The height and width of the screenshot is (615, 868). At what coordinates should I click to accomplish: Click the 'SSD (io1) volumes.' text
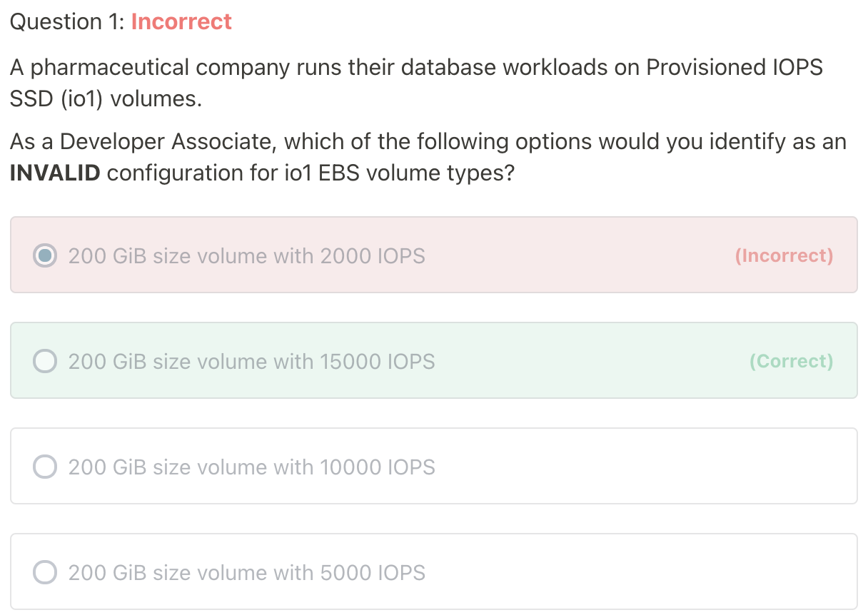tap(106, 99)
